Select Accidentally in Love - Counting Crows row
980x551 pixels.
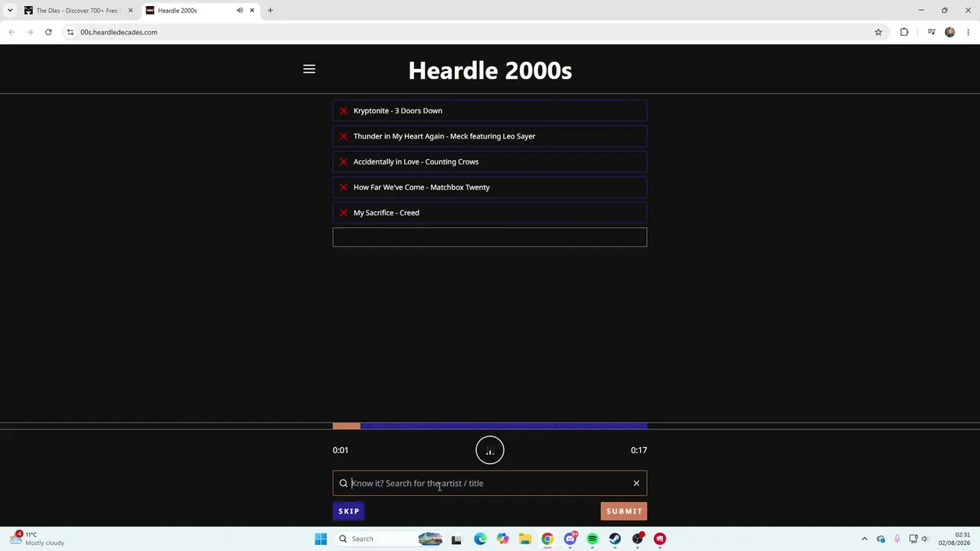[x=490, y=161]
